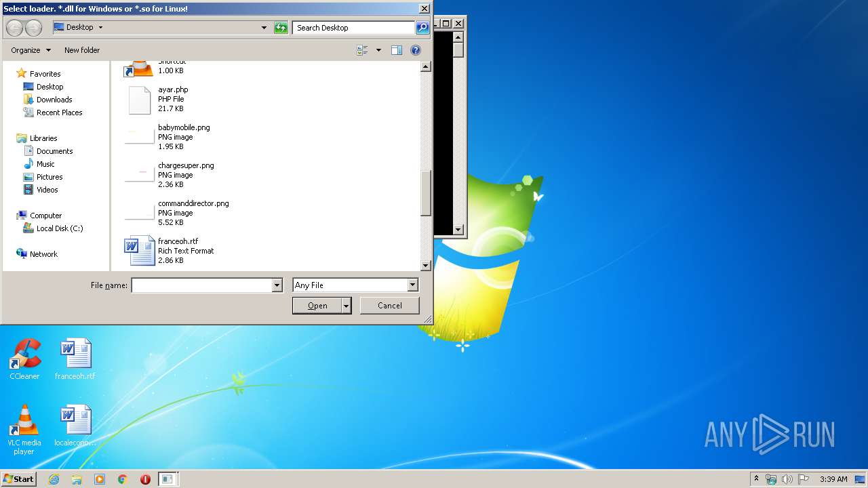Click the file list scrollbar thumb
Viewport: 868px width, 488px height.
(426, 193)
